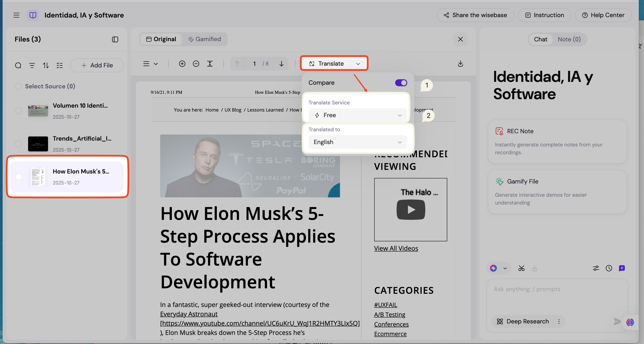644x344 pixels.
Task: Click the Add File button
Action: tap(97, 66)
